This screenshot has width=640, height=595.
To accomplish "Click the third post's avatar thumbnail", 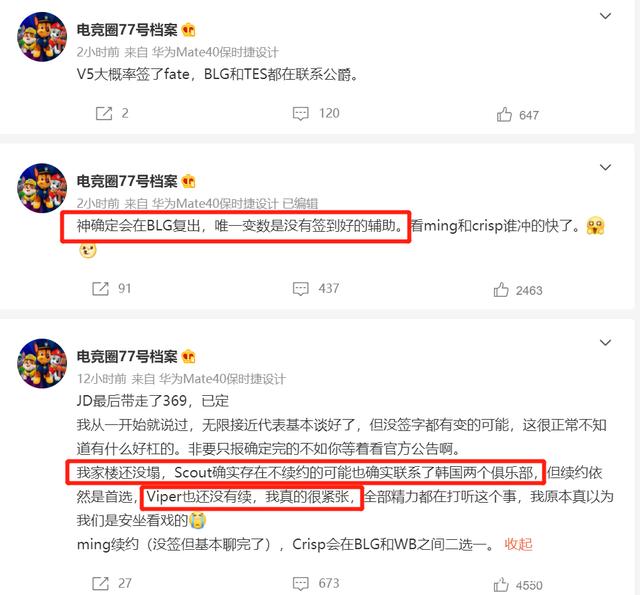I will [x=42, y=363].
